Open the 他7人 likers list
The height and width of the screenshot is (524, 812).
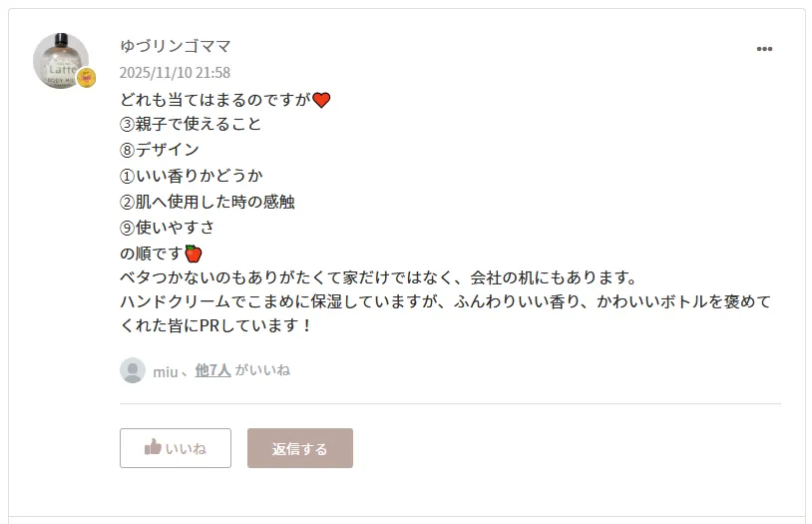(x=212, y=370)
